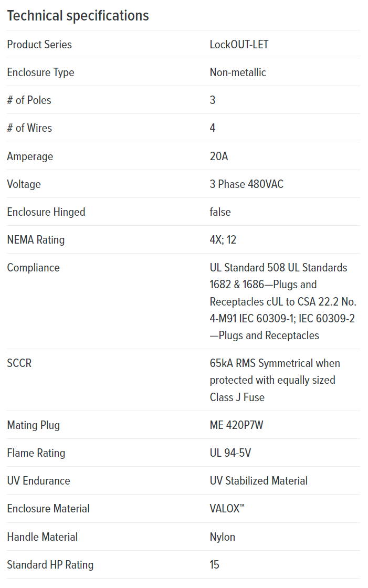Select the UL 94-5V flame rating value
Image resolution: width=368 pixels, height=588 pixels.
[x=230, y=453]
